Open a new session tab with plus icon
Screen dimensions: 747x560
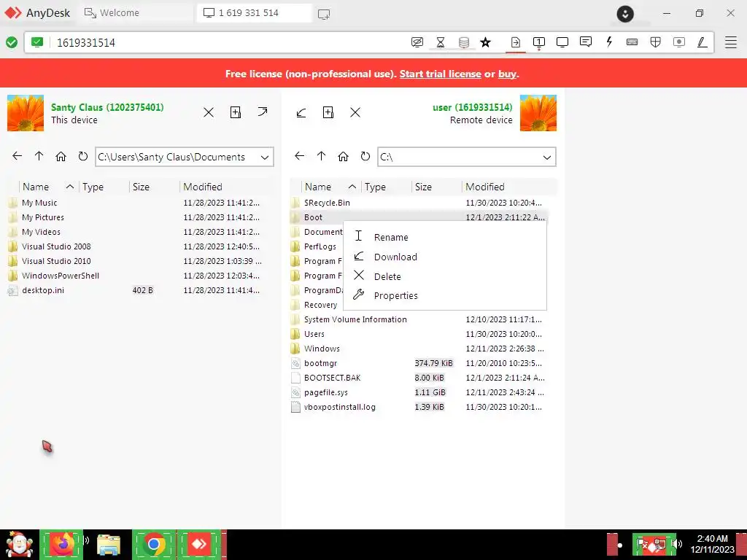point(323,14)
